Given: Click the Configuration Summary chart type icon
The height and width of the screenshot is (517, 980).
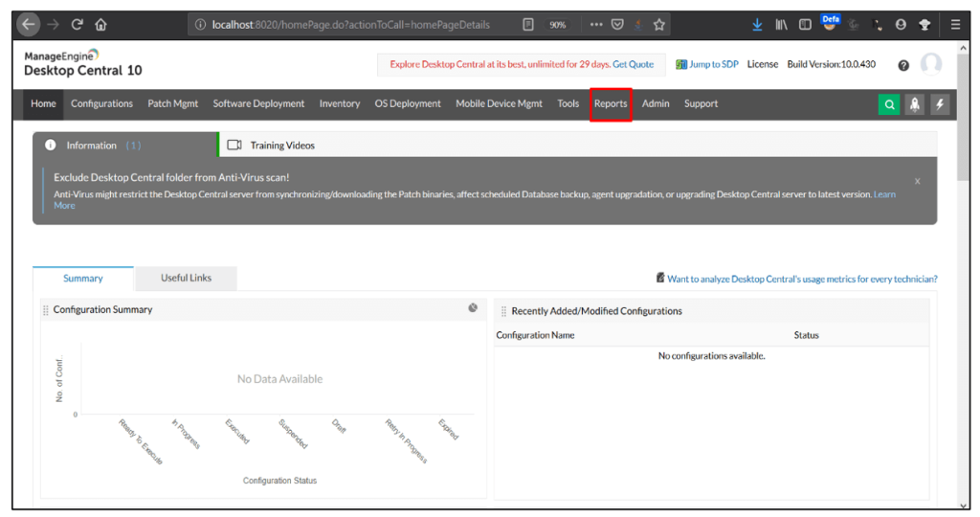Looking at the screenshot, I should coord(473,307).
